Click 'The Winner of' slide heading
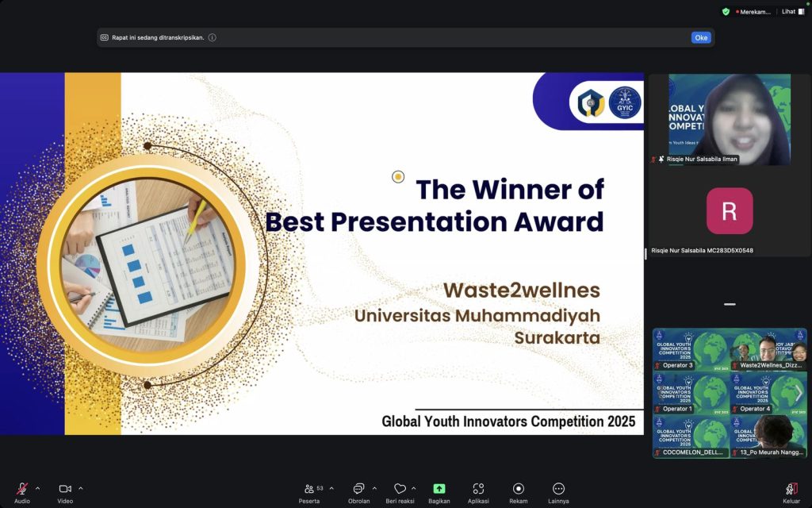Screen dimensions: 812x508 [510, 189]
